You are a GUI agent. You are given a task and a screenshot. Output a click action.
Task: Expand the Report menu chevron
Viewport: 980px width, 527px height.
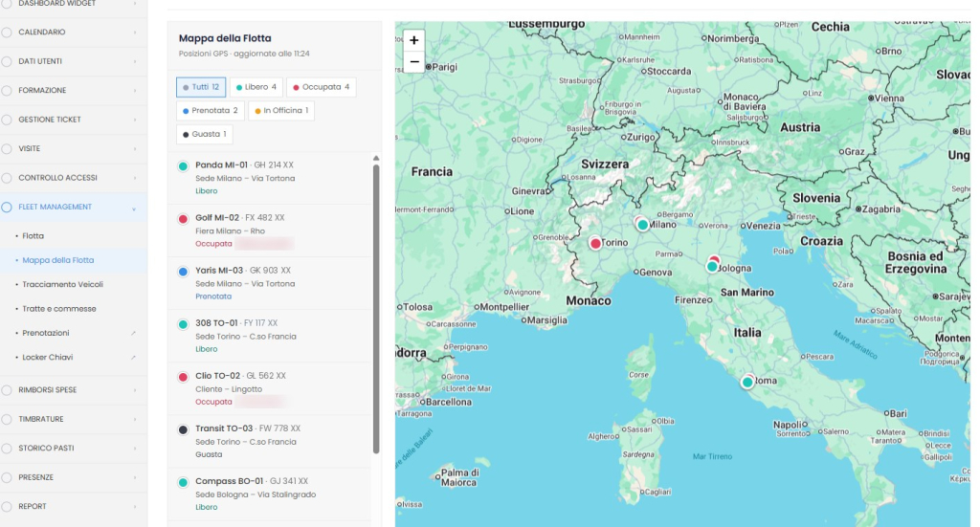point(134,506)
